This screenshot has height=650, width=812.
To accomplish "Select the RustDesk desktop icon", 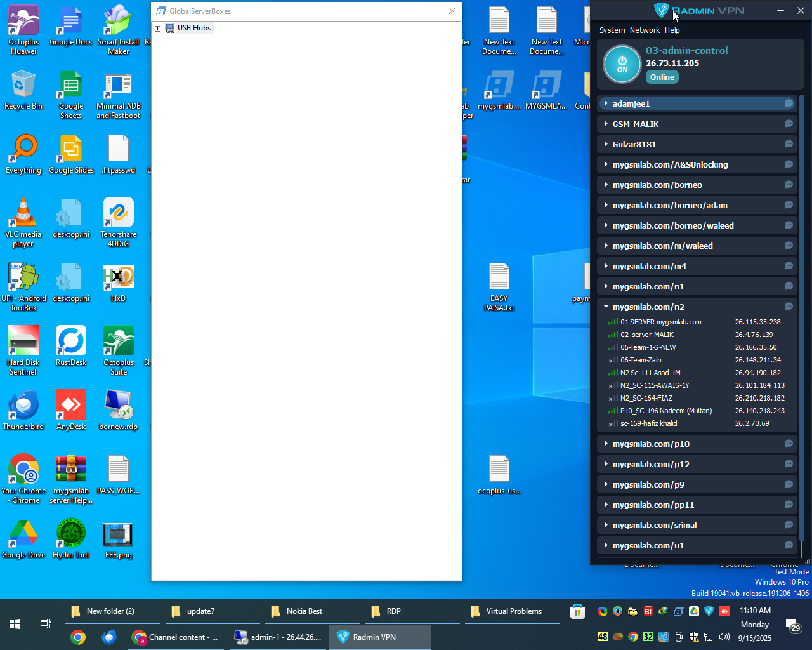I will point(71,347).
